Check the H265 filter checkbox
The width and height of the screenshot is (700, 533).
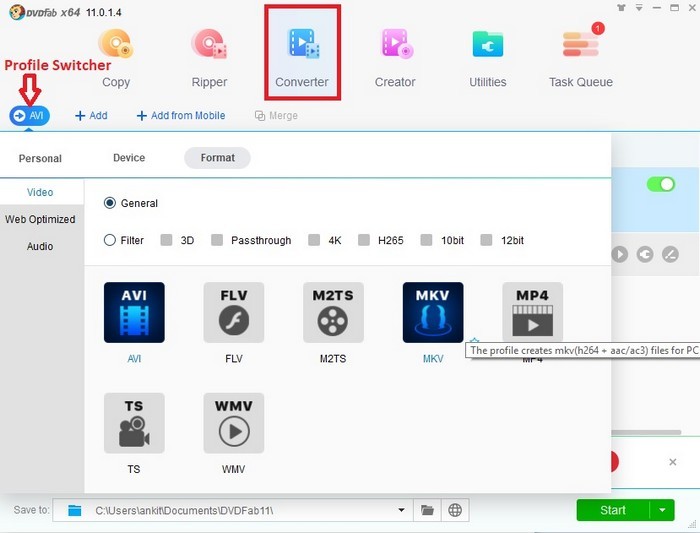(x=364, y=240)
